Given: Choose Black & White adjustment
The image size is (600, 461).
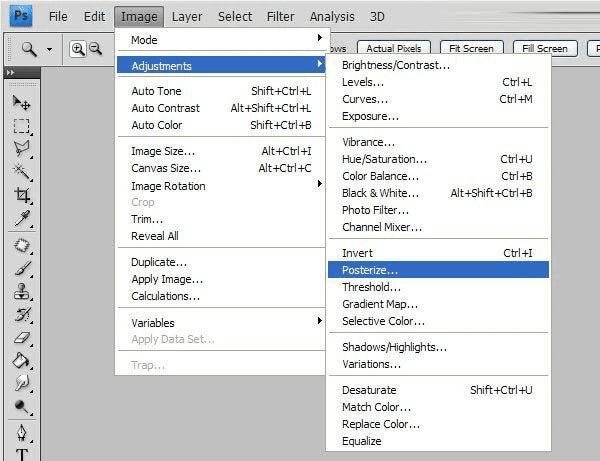Looking at the screenshot, I should pyautogui.click(x=438, y=193).
